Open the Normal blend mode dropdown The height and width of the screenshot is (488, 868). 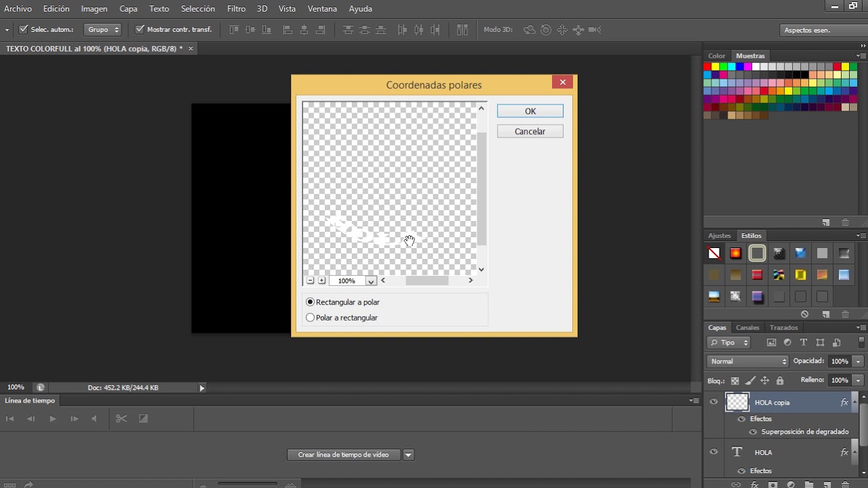(747, 361)
